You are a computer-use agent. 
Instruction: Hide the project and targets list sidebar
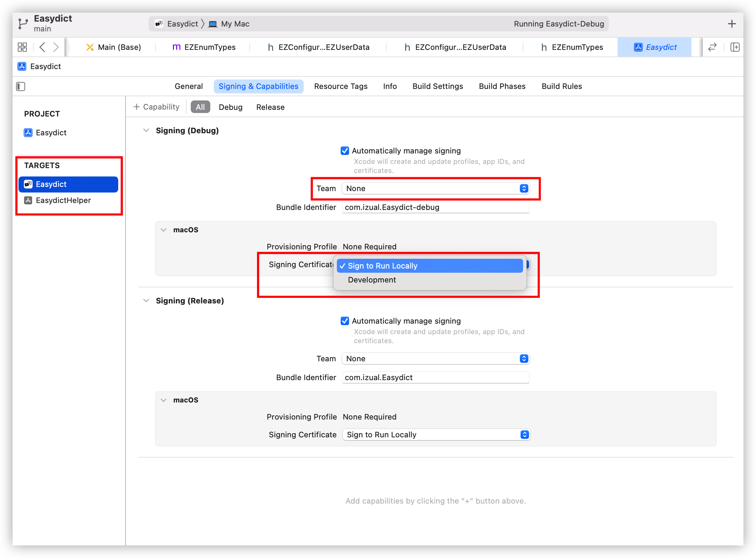click(x=21, y=86)
